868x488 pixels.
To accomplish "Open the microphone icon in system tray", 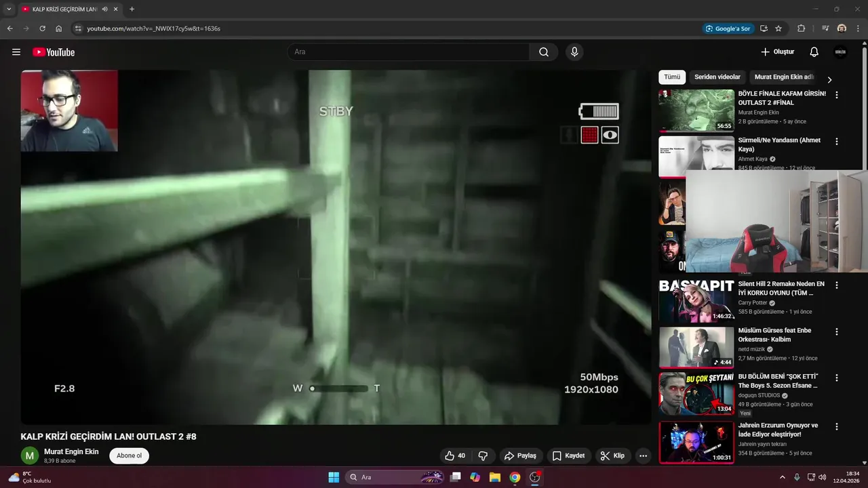I will point(797,477).
